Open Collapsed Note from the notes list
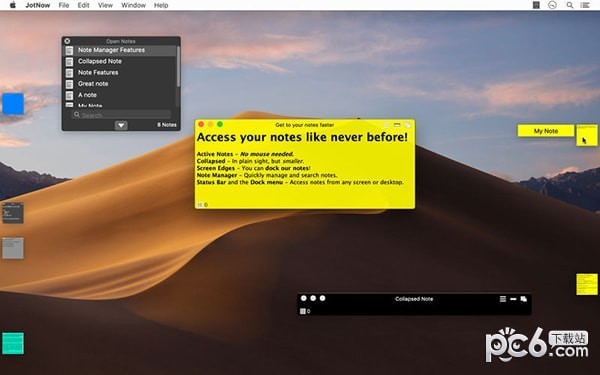600x375 pixels. [x=119, y=61]
